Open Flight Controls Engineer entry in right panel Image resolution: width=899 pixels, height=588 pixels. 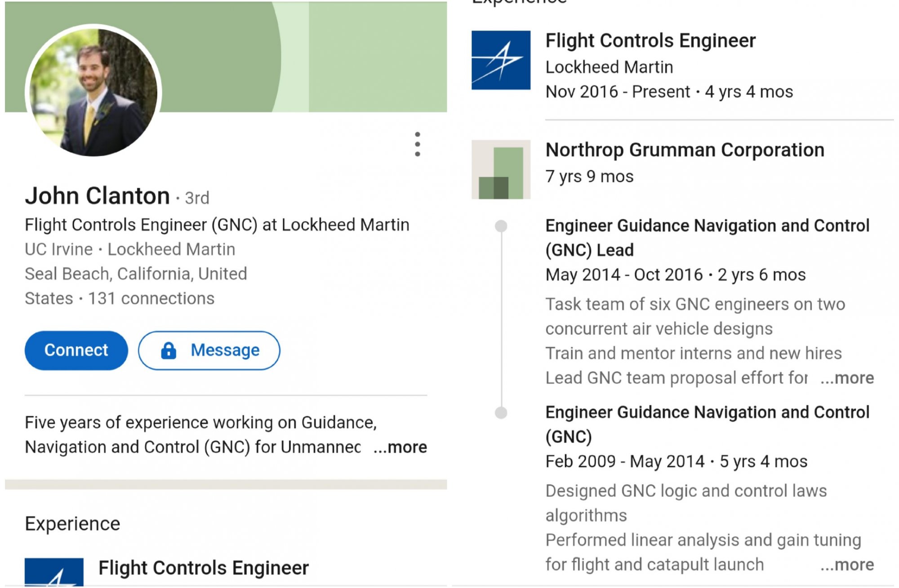pos(650,40)
